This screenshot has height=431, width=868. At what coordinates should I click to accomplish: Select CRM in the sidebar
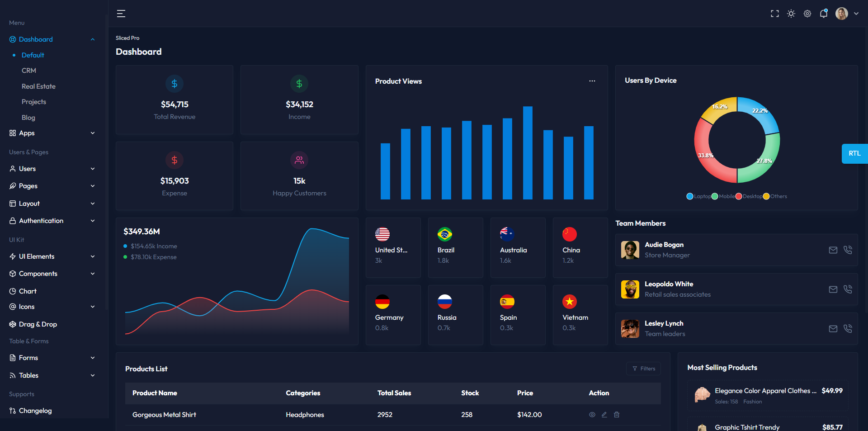pos(29,71)
